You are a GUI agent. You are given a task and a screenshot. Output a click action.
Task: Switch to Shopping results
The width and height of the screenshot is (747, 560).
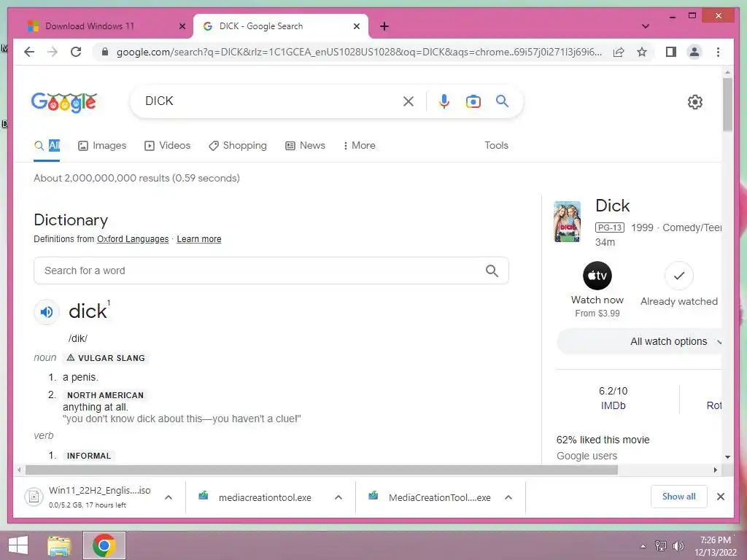(x=238, y=146)
